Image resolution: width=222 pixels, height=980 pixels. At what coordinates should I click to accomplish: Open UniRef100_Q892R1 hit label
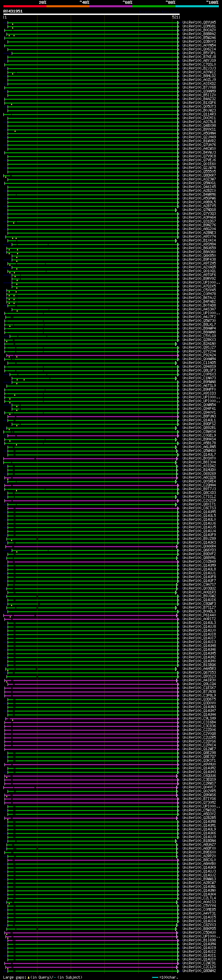click(199, 428)
